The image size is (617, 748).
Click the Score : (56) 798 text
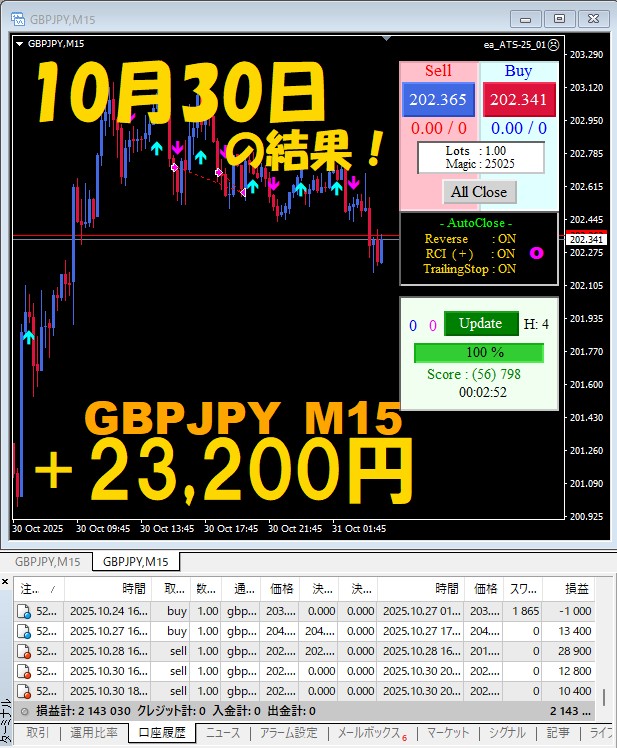[x=474, y=374]
